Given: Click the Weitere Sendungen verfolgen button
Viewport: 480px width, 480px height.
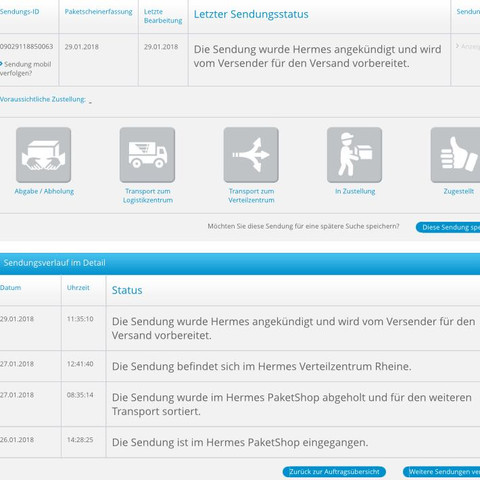Looking at the screenshot, I should coord(441,472).
